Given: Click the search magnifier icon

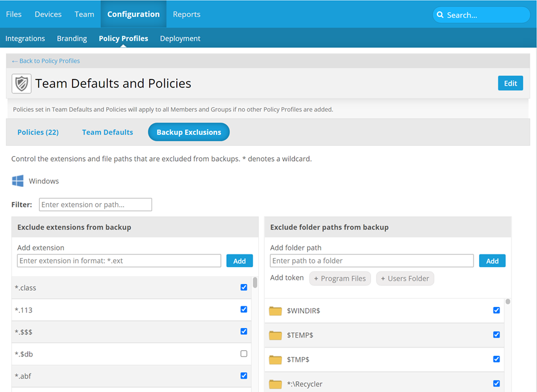Looking at the screenshot, I should [x=440, y=15].
